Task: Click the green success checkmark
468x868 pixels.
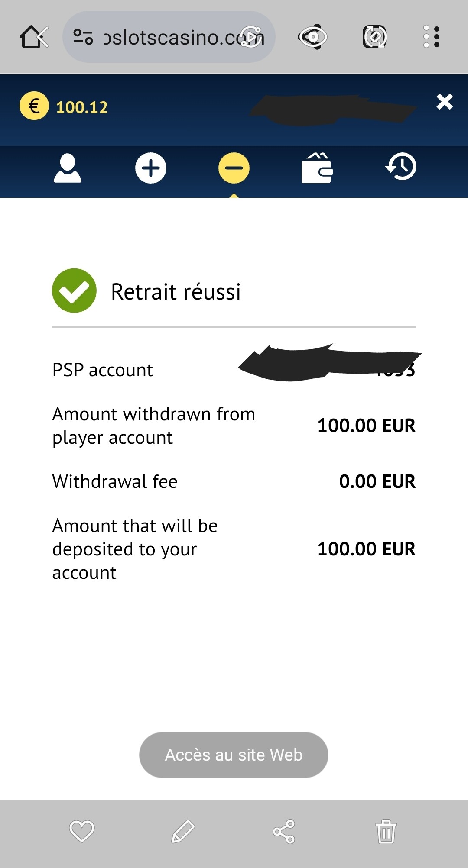Action: [x=74, y=290]
